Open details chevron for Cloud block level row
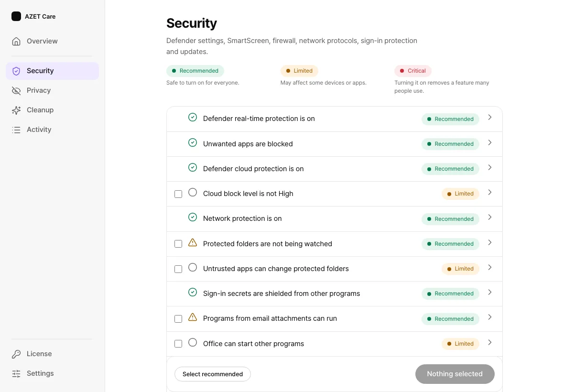The width and height of the screenshot is (564, 392). click(x=489, y=192)
